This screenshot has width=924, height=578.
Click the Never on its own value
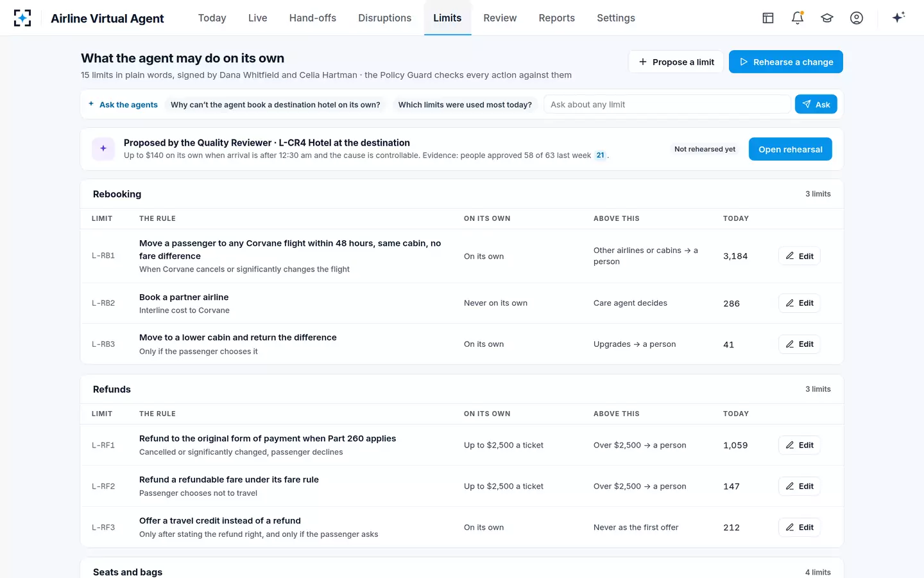pos(495,303)
